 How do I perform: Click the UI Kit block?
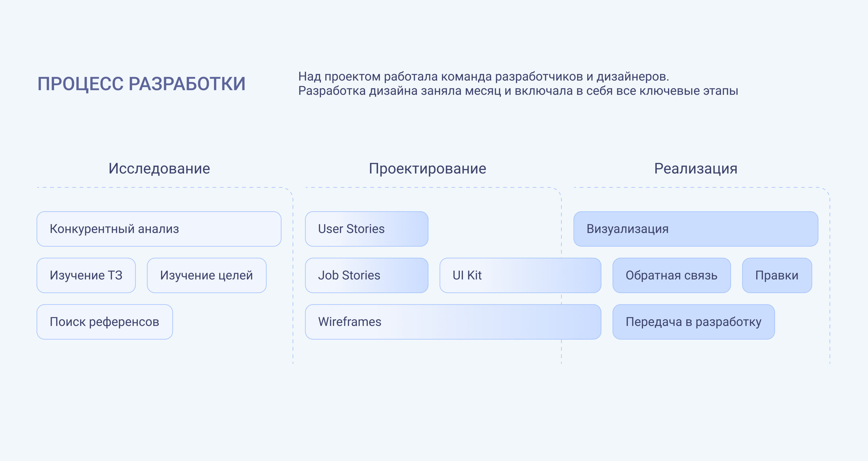click(520, 275)
